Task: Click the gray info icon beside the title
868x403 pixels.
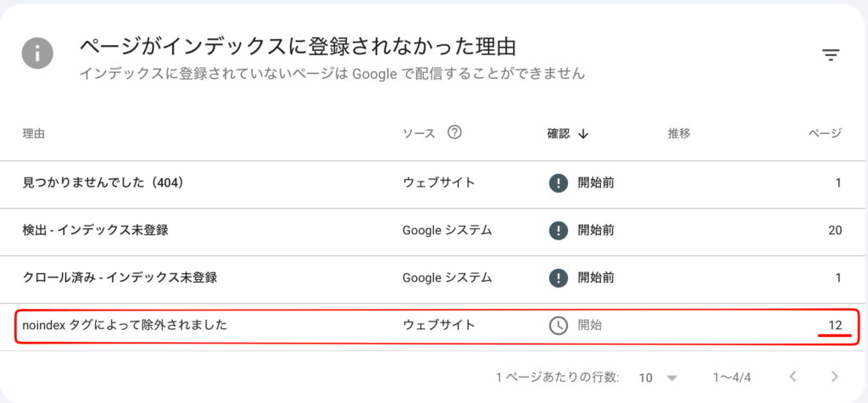Action: [x=37, y=53]
